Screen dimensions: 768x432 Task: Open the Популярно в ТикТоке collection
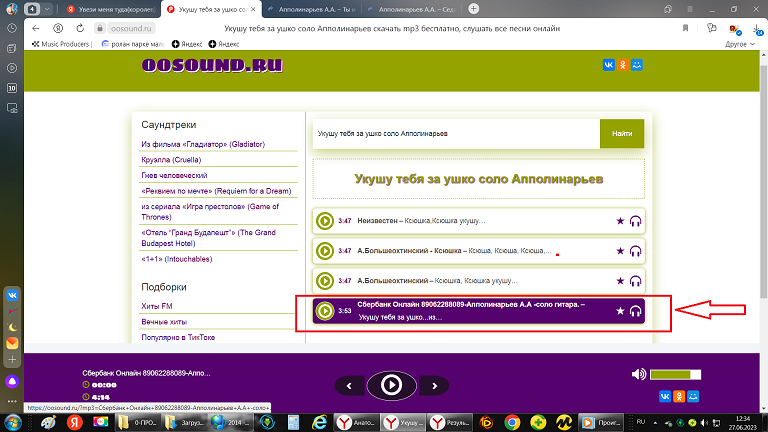click(x=178, y=337)
